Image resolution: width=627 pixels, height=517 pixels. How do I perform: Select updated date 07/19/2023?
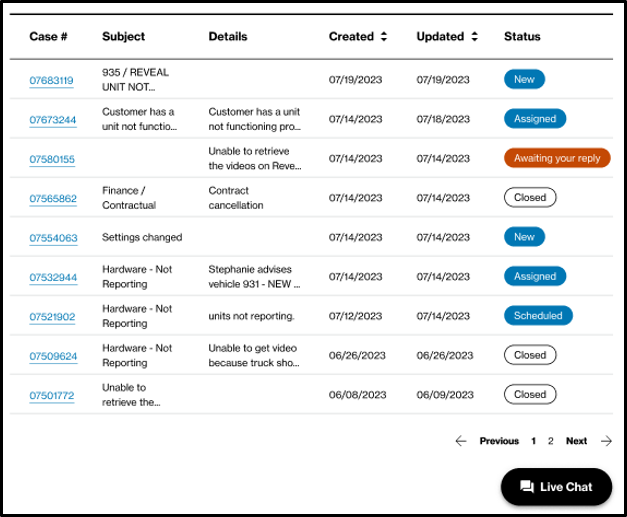coord(443,80)
